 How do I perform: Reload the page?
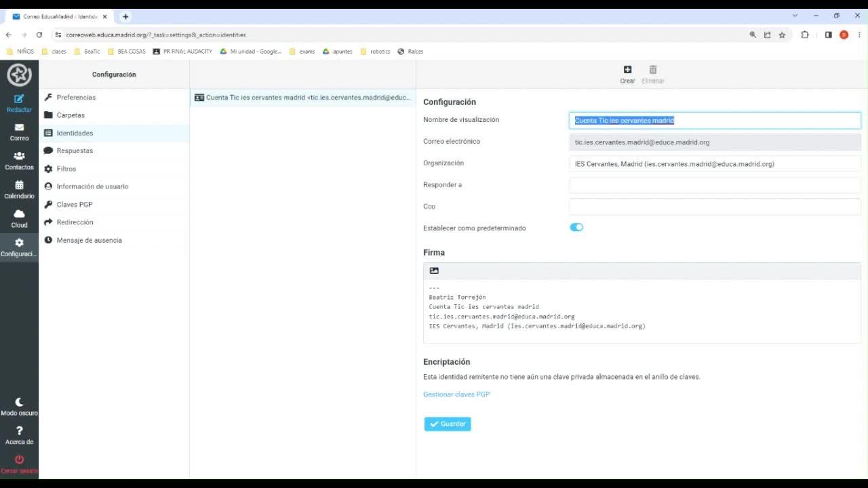point(39,35)
